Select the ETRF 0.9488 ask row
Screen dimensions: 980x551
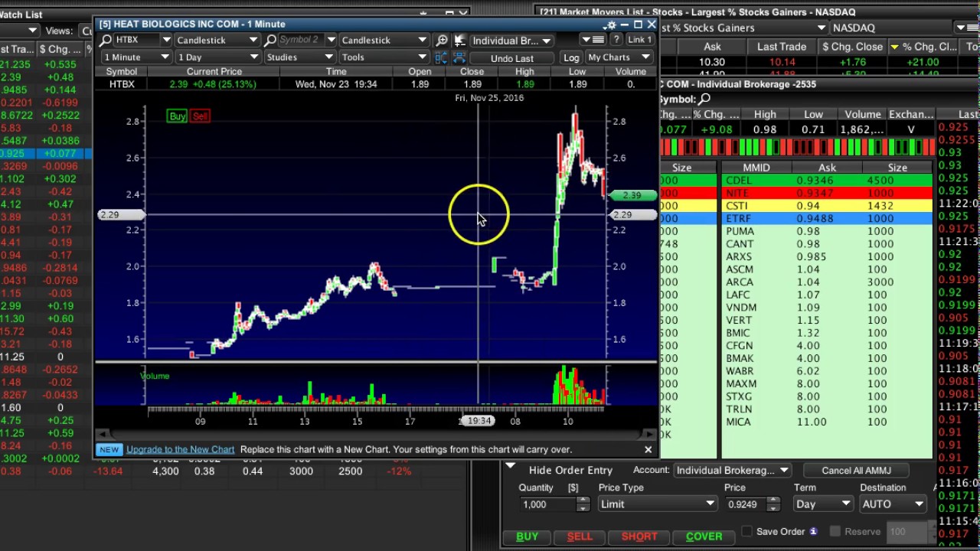[826, 219]
